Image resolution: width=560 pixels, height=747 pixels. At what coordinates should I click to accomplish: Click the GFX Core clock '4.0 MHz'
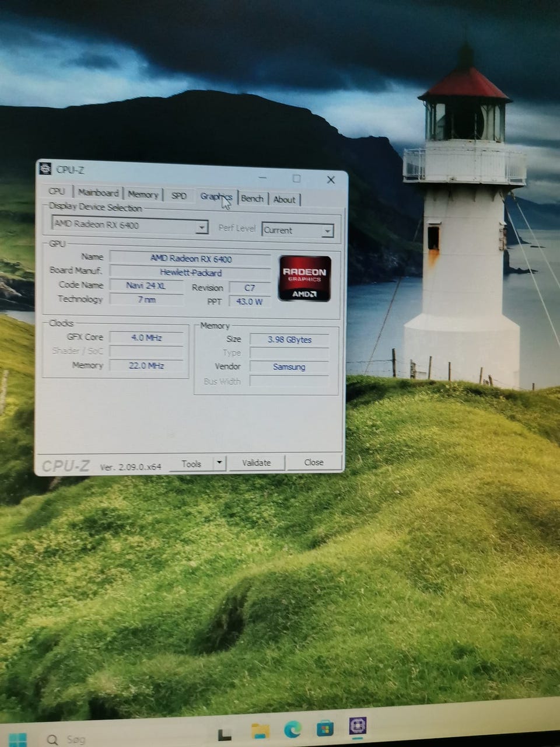coord(146,337)
